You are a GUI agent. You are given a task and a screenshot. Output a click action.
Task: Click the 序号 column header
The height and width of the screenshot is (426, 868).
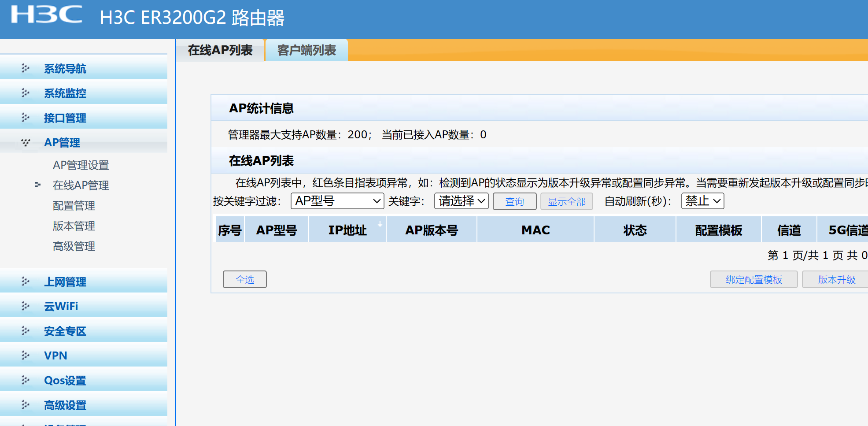click(x=230, y=230)
